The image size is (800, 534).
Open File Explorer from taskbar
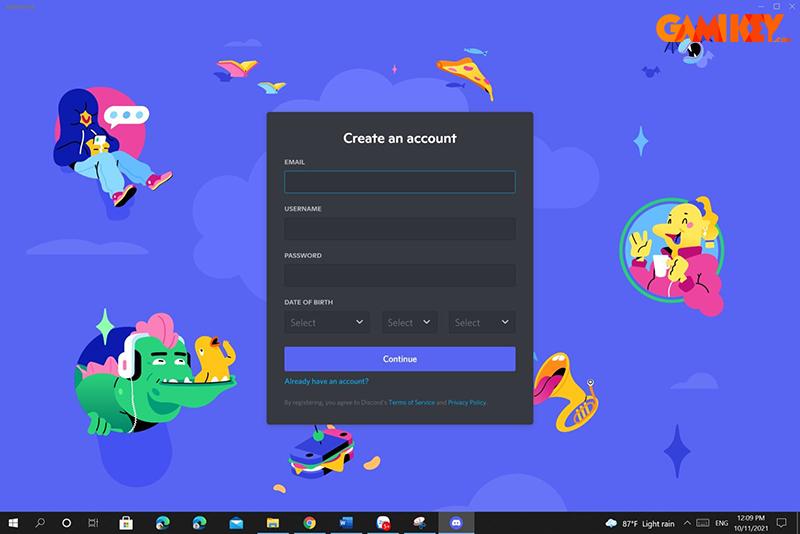pyautogui.click(x=273, y=523)
